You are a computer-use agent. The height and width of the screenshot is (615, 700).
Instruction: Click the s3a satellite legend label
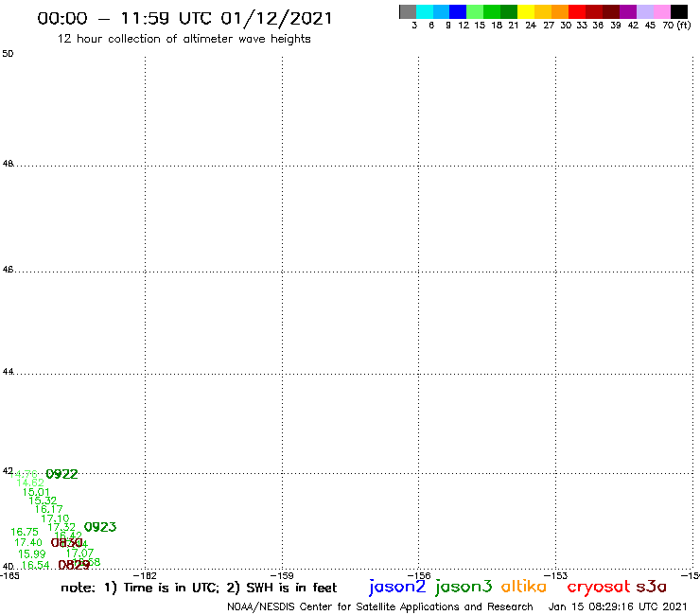[652, 586]
